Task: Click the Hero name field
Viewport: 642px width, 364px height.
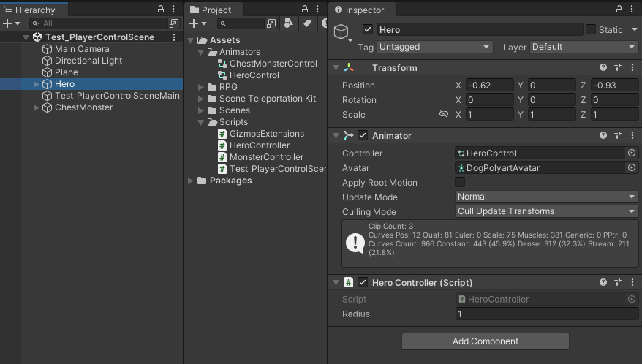Action: coord(480,29)
